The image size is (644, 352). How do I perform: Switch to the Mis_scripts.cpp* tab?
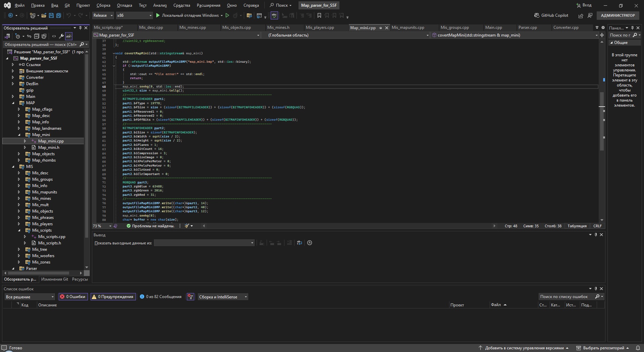108,27
